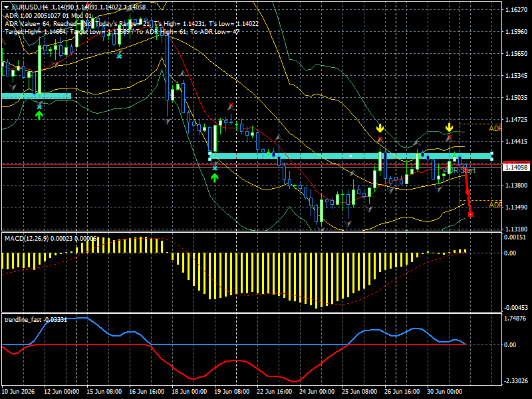Image resolution: width=532 pixels, height=399 pixels.
Task: Click the red X marker beneath the second yellow arrow
Action: 450,138
